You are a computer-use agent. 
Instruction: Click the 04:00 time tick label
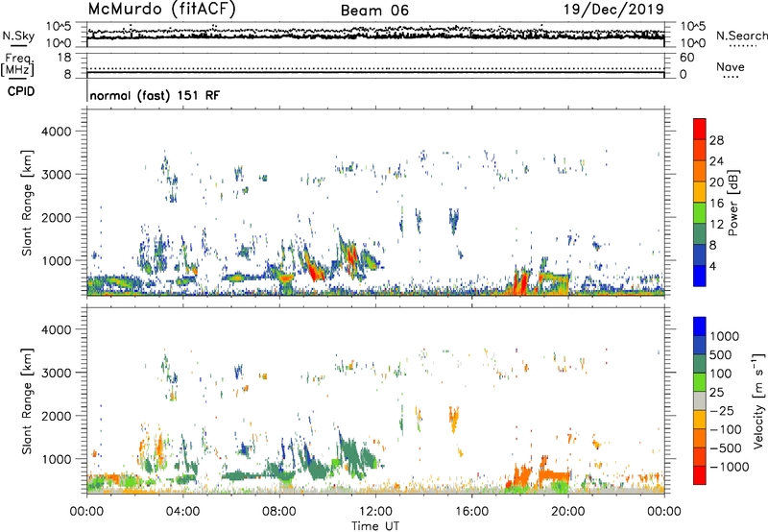point(183,512)
